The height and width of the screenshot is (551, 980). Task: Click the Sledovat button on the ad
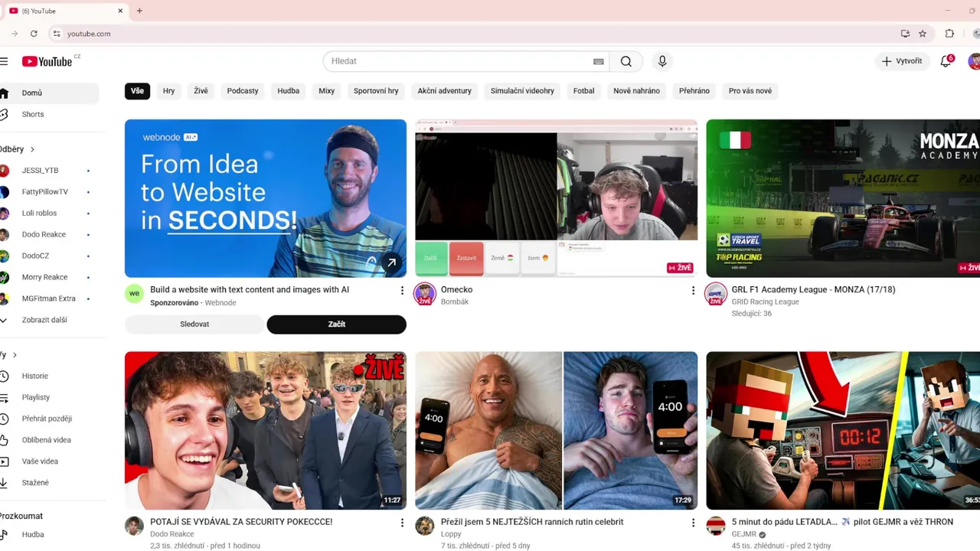click(x=194, y=324)
